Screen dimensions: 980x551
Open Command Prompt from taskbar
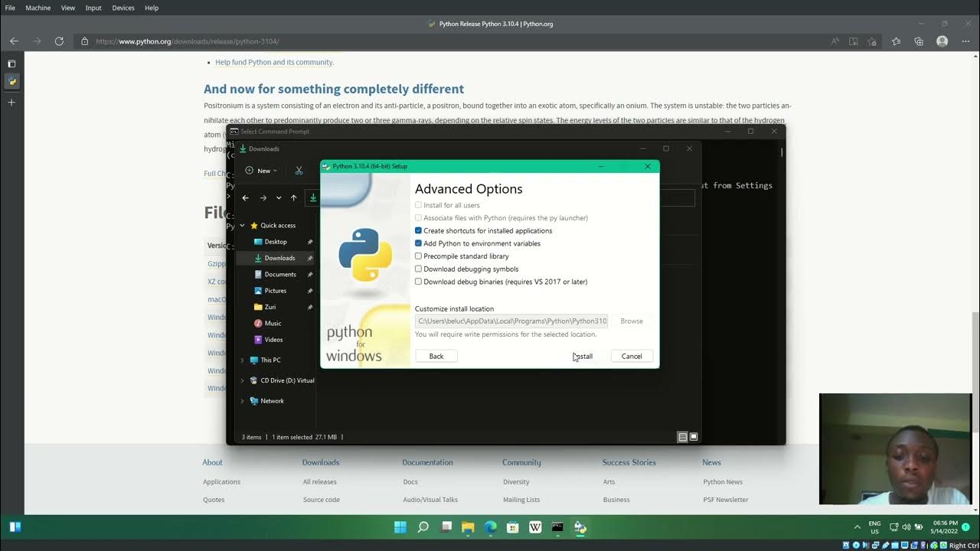[557, 527]
